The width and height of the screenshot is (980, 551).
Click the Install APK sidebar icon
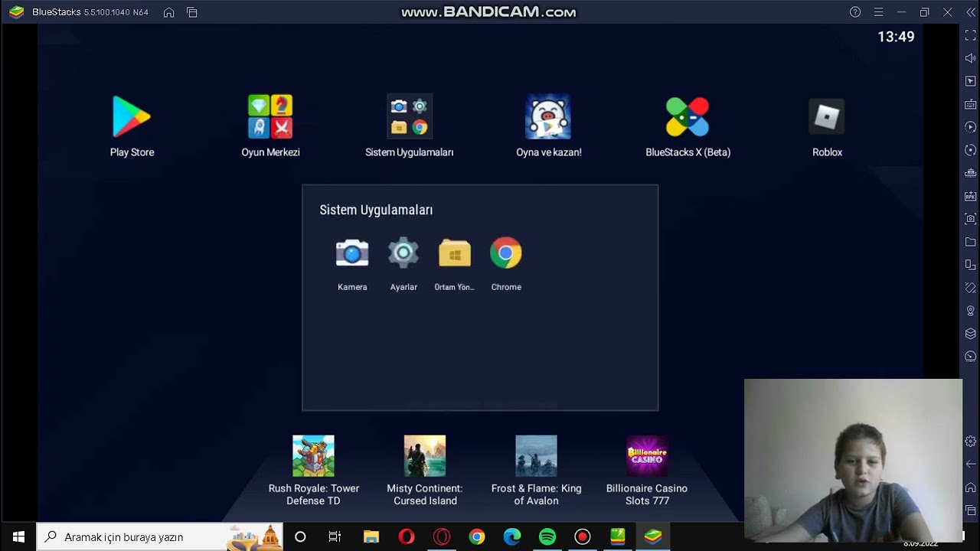click(970, 196)
